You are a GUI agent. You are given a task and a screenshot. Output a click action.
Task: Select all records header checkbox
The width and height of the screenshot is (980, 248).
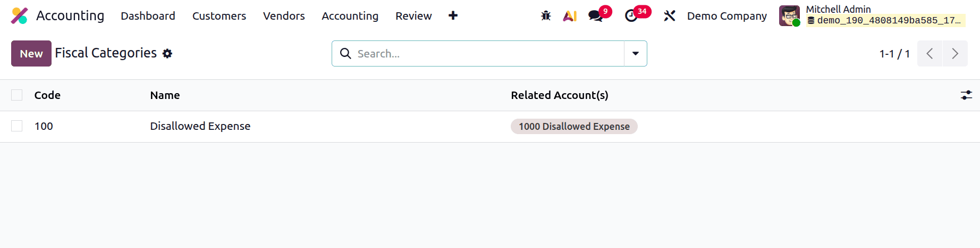click(x=17, y=95)
